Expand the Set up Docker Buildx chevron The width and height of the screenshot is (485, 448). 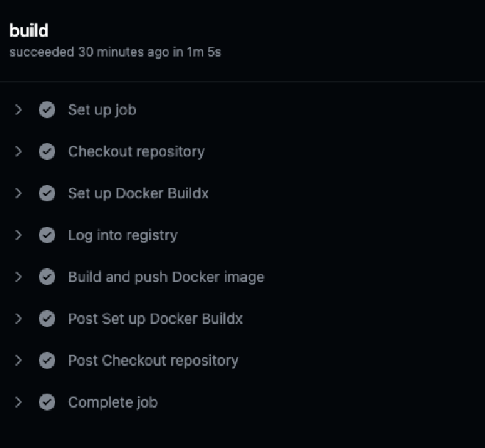[18, 194]
